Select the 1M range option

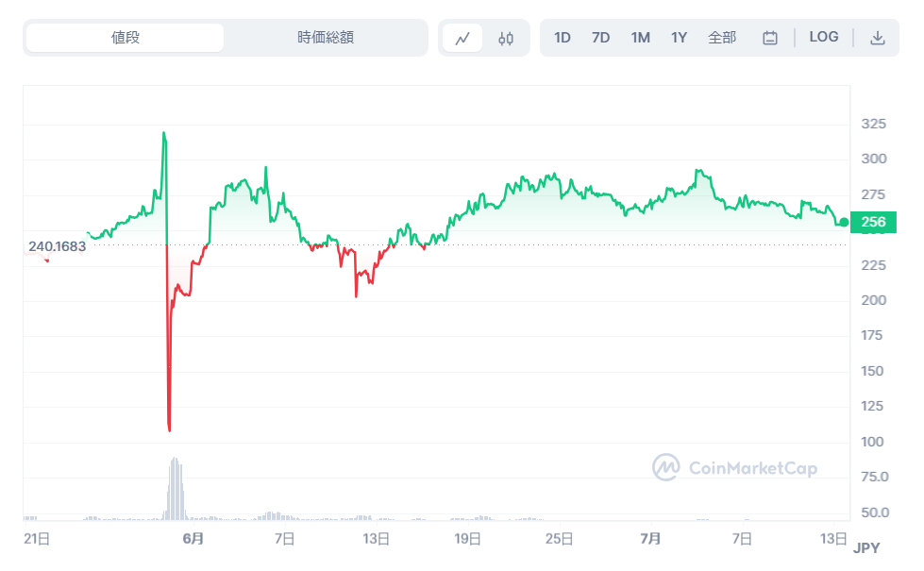(640, 37)
